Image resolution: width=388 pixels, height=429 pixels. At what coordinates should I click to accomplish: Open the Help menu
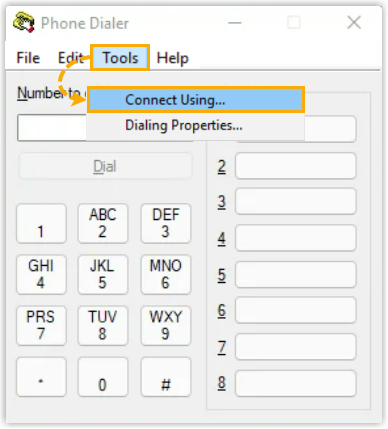[x=172, y=58]
